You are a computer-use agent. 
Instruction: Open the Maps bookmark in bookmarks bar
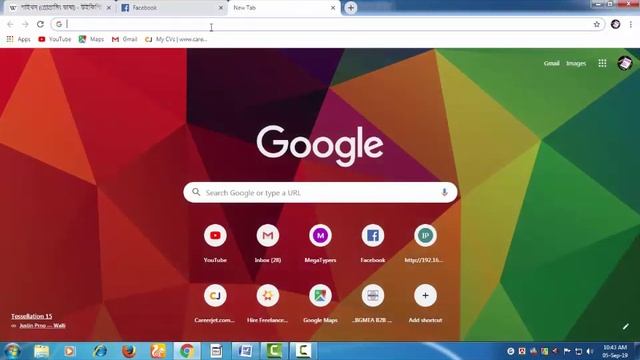point(91,39)
